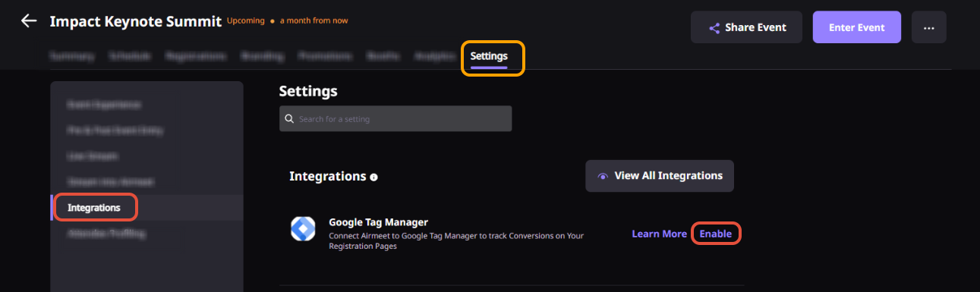
Task: Open the three-dots more options menu
Action: click(928, 27)
